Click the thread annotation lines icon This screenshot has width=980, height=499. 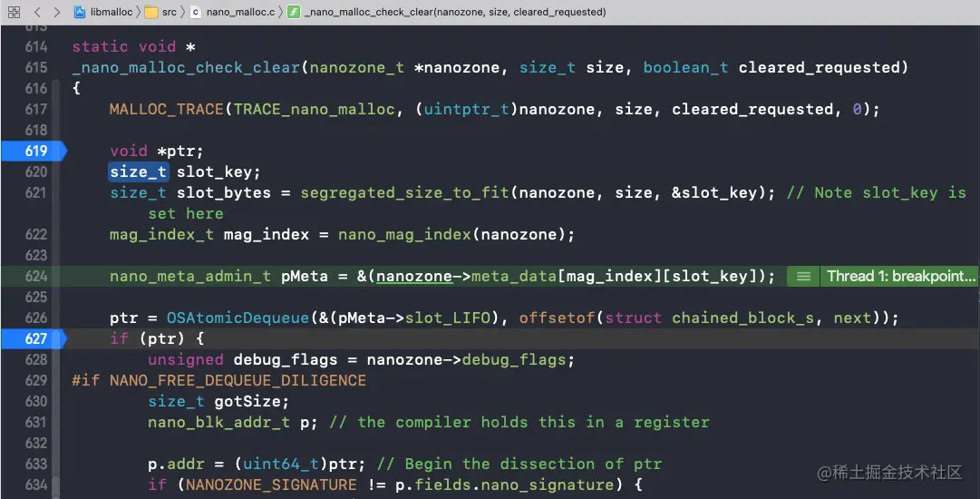coord(804,277)
